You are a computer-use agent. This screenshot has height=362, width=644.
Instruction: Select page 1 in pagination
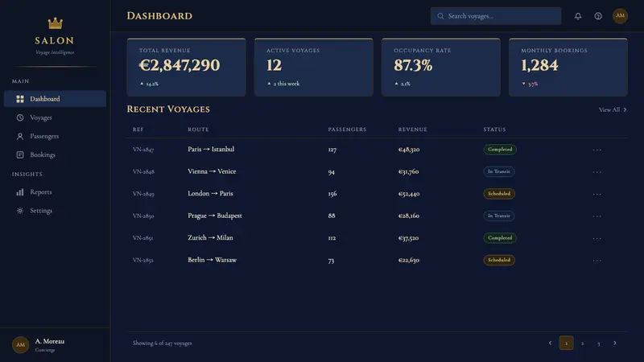tap(567, 343)
